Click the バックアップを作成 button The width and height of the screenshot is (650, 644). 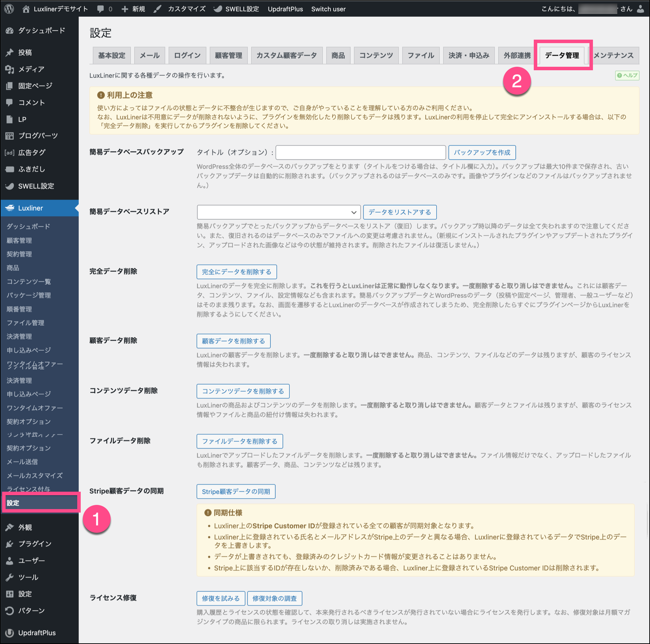click(x=482, y=152)
